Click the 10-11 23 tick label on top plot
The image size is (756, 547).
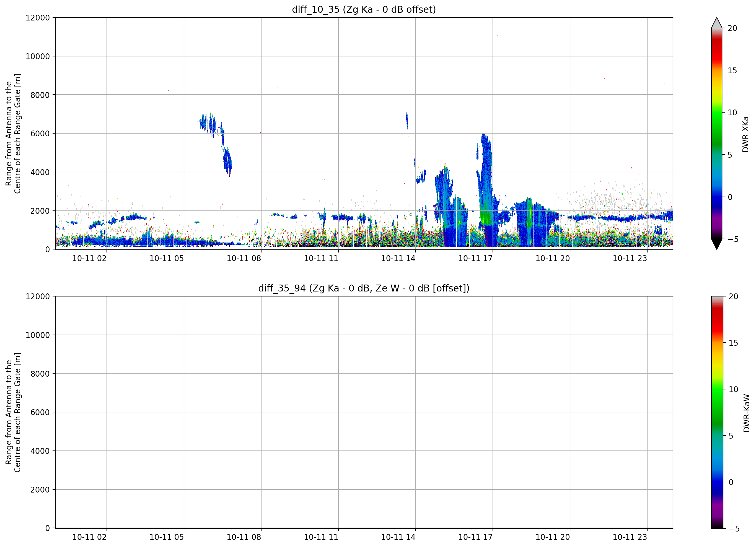tap(630, 258)
